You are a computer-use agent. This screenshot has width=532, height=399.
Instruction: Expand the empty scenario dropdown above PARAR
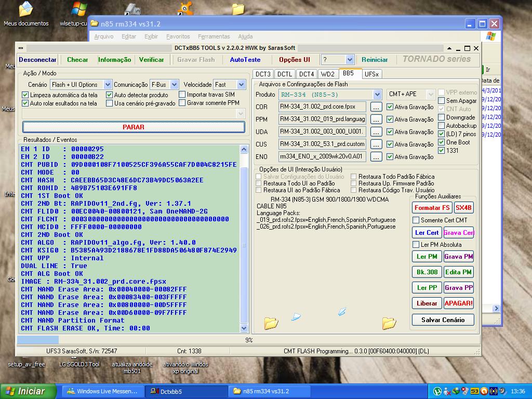(x=241, y=113)
